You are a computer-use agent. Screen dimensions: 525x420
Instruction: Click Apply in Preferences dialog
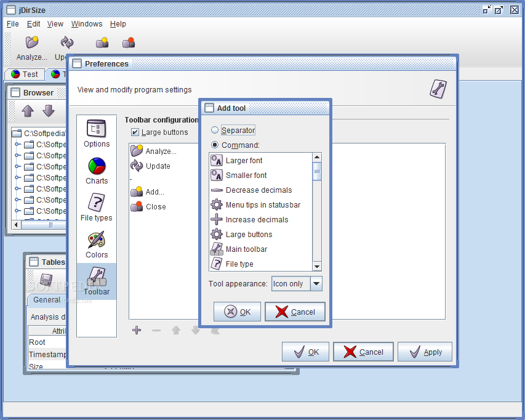[425, 352]
